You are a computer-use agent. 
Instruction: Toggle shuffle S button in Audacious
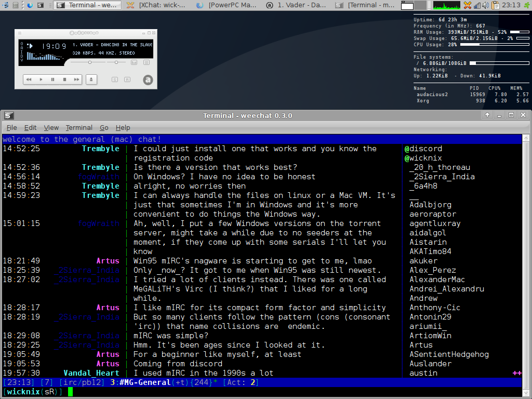115,79
